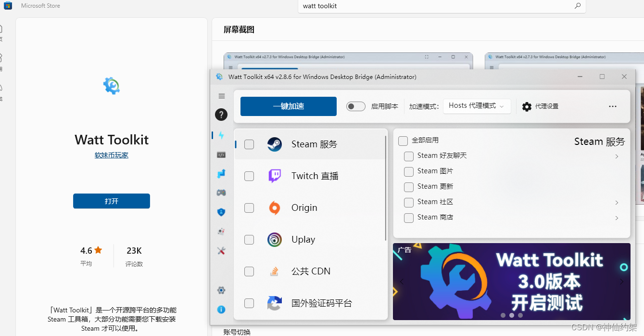Open the script configuration code icon in sidebar
Viewport: 644px width, 336px height.
[x=221, y=155]
